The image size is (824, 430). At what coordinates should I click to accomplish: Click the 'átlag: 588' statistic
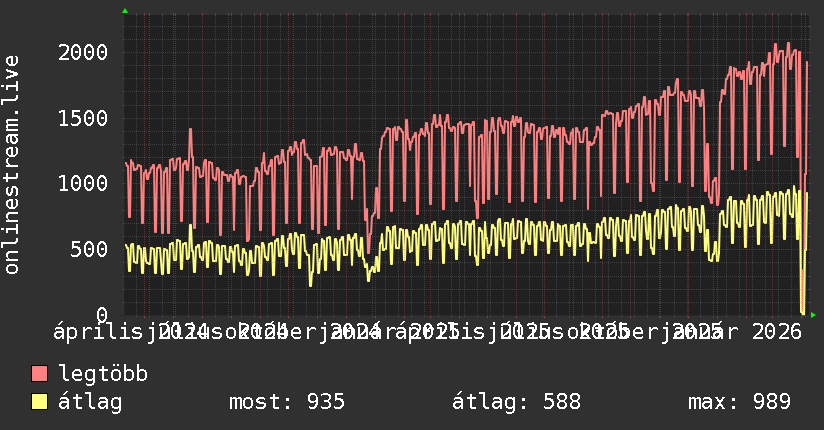coord(517,402)
